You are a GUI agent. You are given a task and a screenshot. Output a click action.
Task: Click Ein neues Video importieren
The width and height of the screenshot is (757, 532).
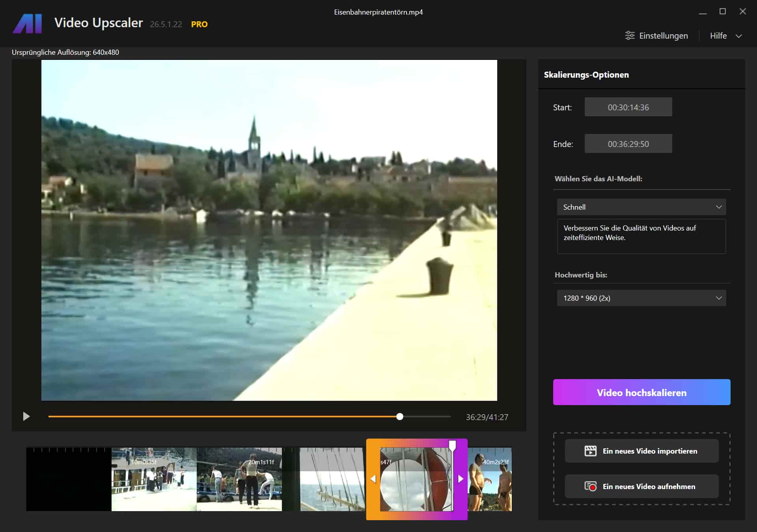(x=649, y=451)
